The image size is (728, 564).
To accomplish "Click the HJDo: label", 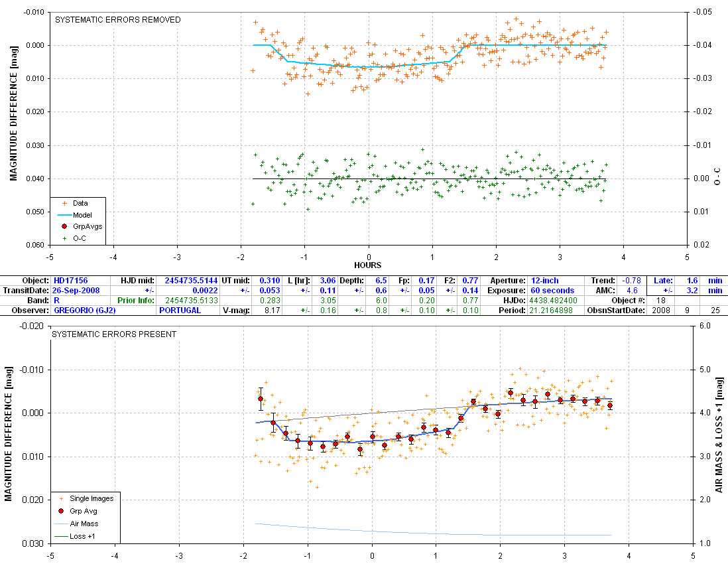I will point(515,301).
